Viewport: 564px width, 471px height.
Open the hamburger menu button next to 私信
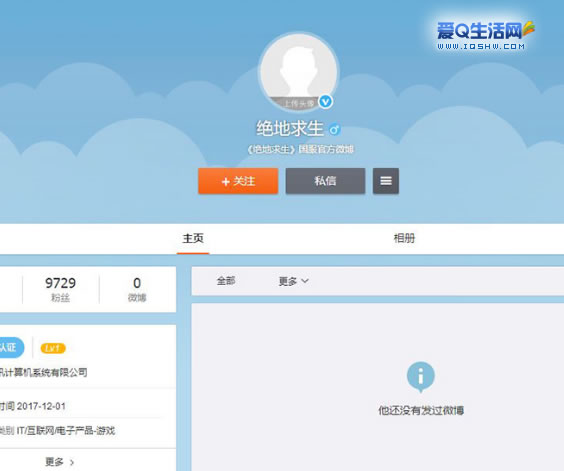[386, 181]
